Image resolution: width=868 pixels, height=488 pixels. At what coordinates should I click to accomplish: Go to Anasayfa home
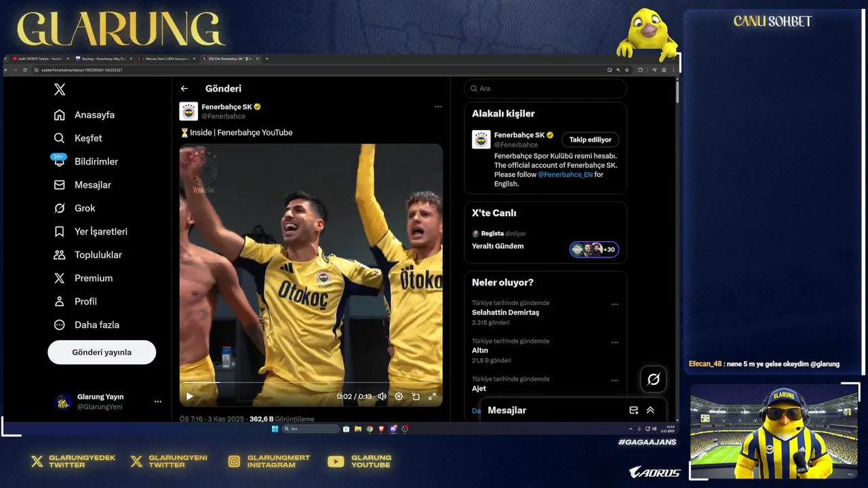tap(85, 115)
